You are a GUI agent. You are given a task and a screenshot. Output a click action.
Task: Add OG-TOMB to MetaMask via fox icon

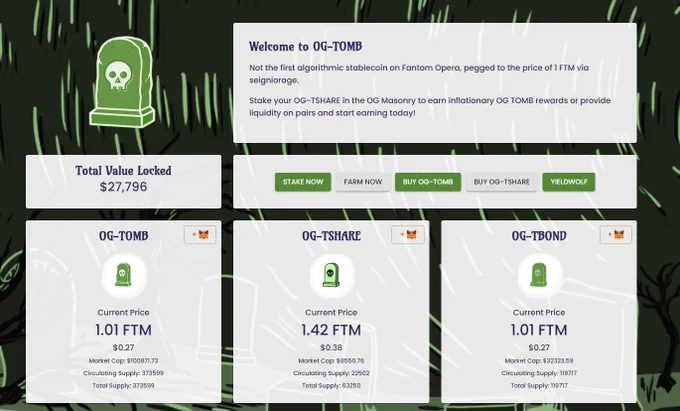(200, 235)
